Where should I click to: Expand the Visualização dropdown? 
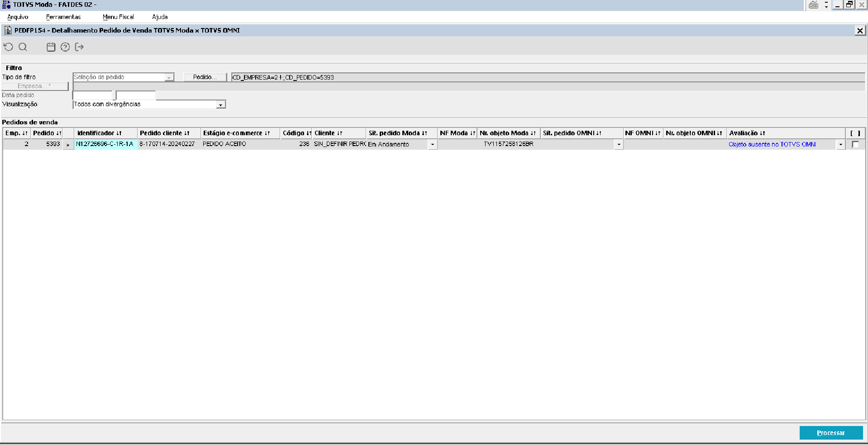pos(220,104)
